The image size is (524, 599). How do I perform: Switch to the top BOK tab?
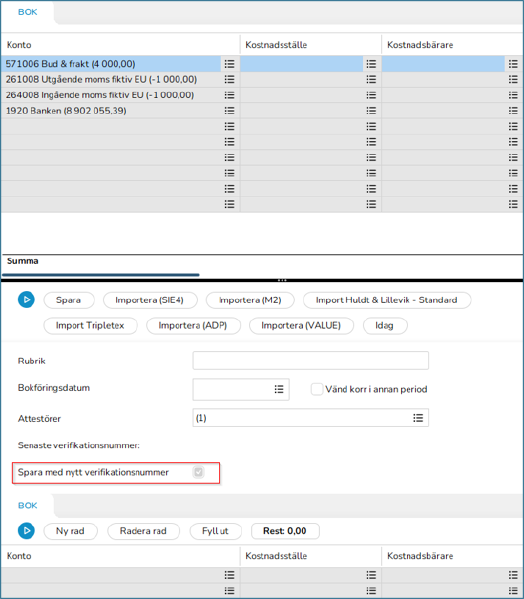[x=27, y=12]
